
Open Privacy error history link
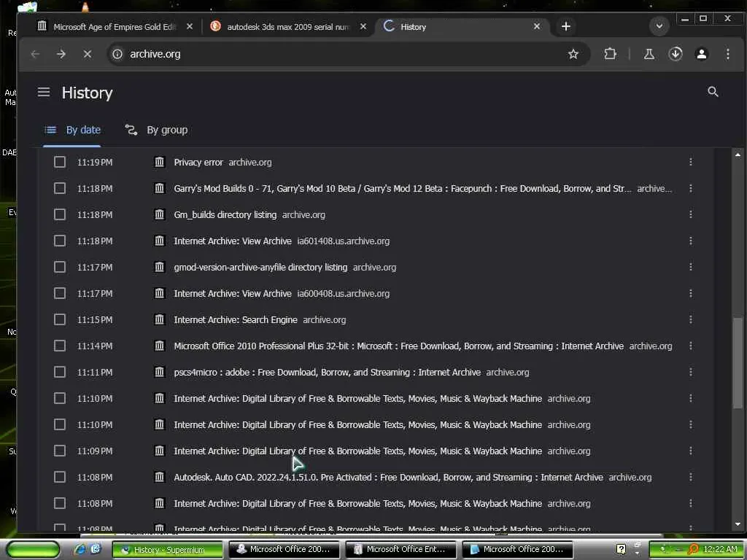point(198,163)
